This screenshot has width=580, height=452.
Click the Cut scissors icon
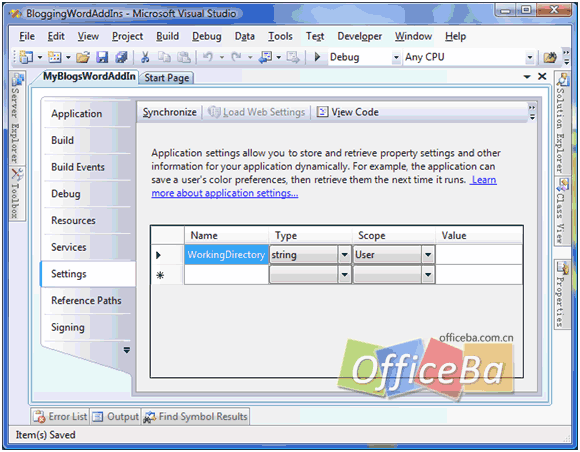tap(145, 57)
